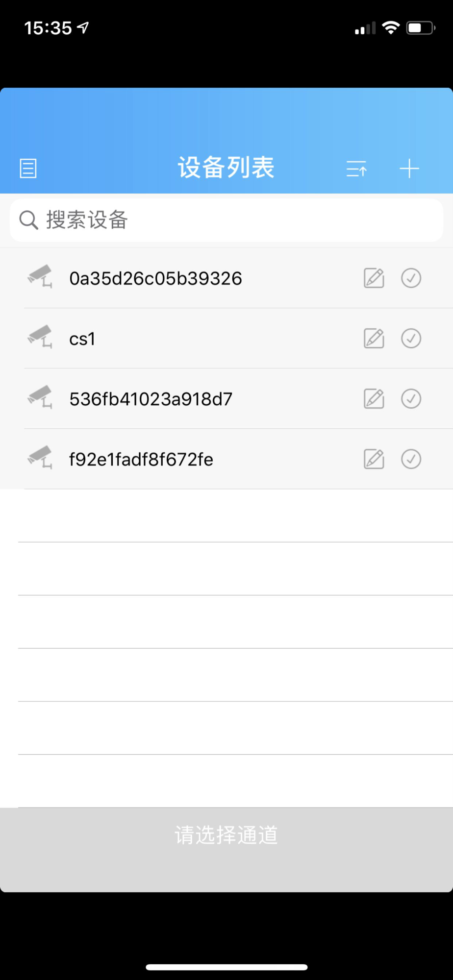Viewport: 453px width, 980px height.
Task: Expand device f92e1fadf8f672fe row
Action: pos(226,459)
